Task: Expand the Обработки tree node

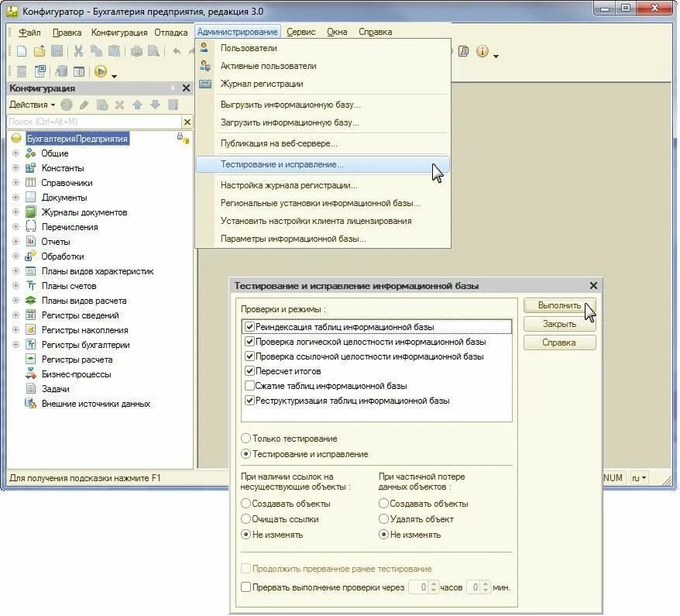Action: (x=15, y=256)
